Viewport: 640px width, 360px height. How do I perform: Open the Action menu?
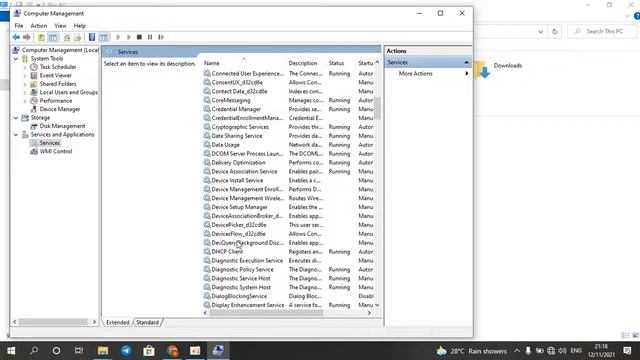point(39,26)
